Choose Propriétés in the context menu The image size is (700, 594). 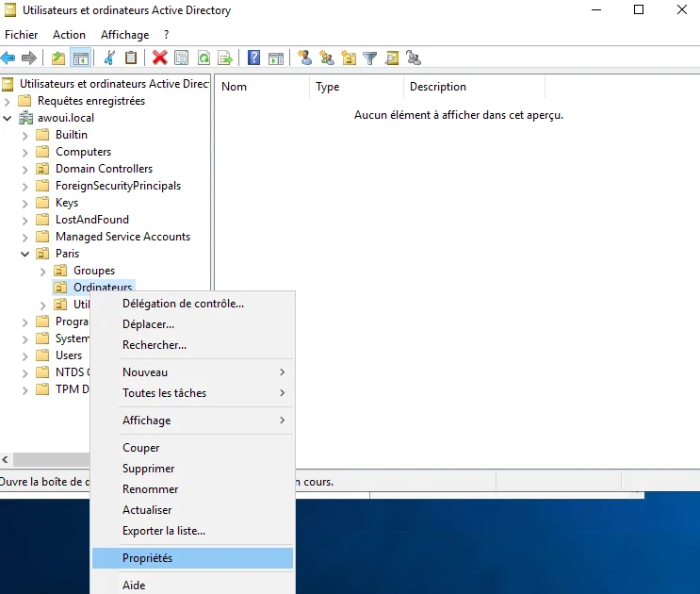(x=192, y=558)
